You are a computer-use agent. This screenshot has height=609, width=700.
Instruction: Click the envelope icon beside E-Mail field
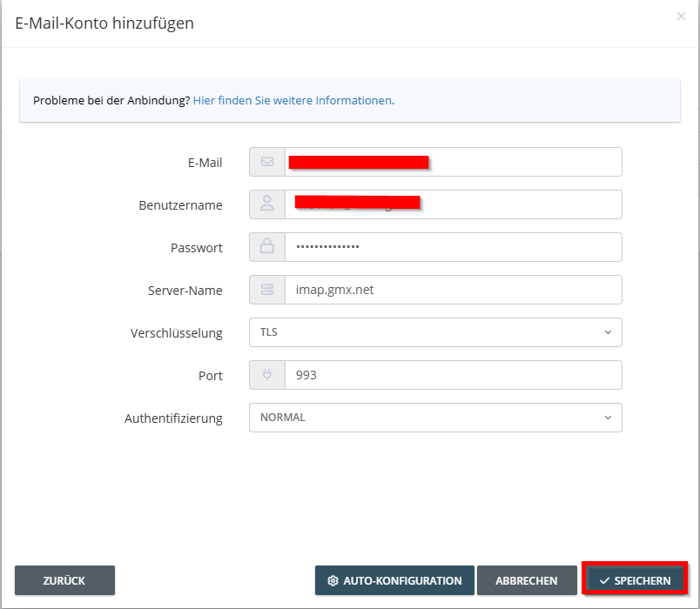[267, 162]
